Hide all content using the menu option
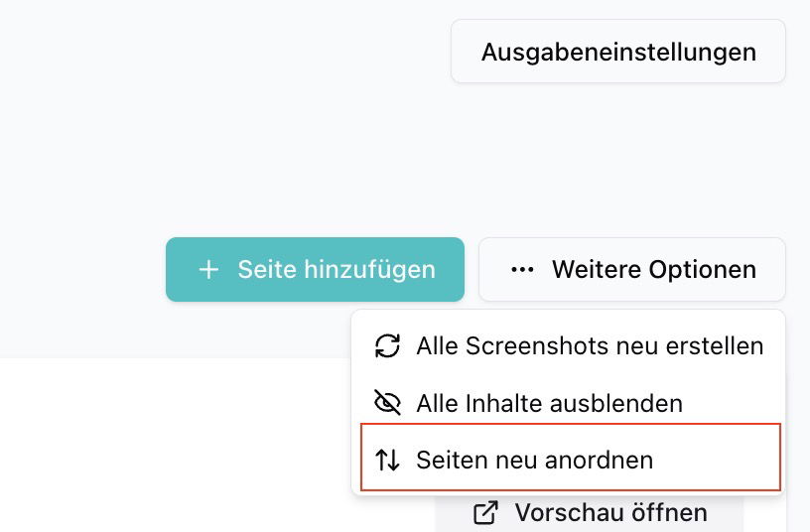Image resolution: width=810 pixels, height=532 pixels. (549, 403)
